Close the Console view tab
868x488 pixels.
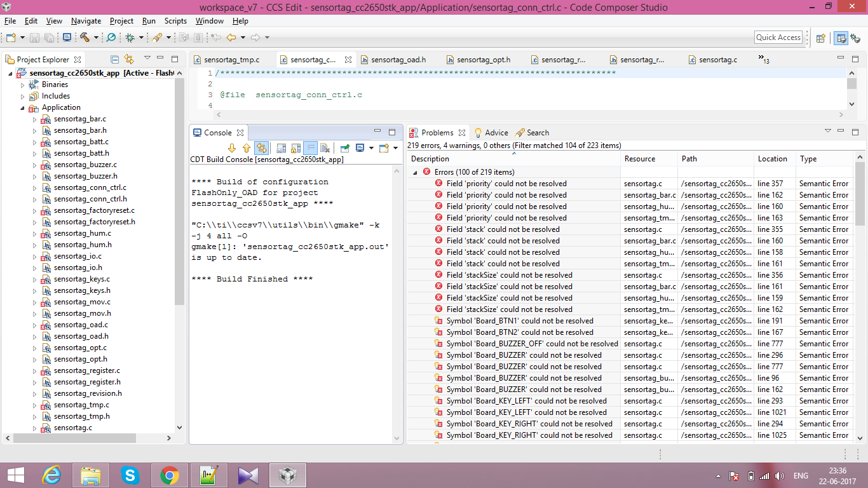click(240, 133)
